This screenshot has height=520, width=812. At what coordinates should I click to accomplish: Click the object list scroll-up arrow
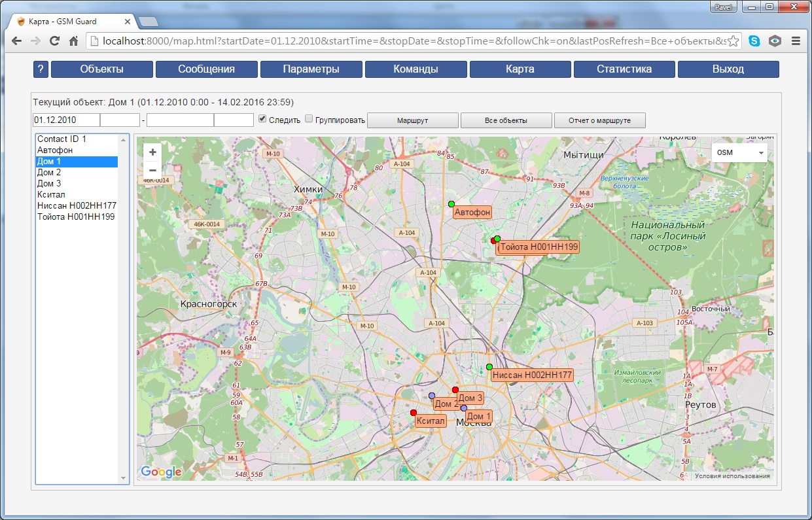click(124, 139)
